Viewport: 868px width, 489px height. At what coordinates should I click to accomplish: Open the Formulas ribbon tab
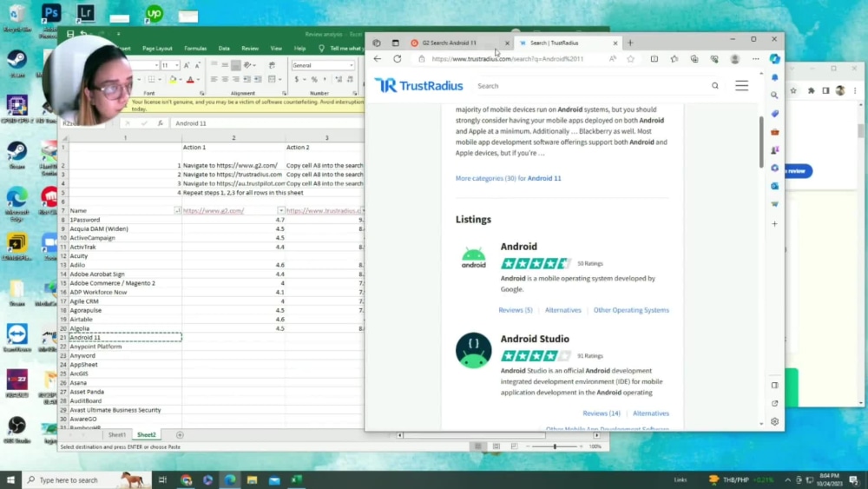[x=195, y=49]
